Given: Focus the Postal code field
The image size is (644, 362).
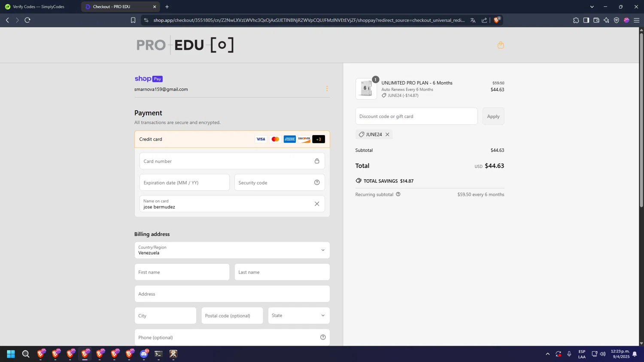Looking at the screenshot, I should 232,316.
